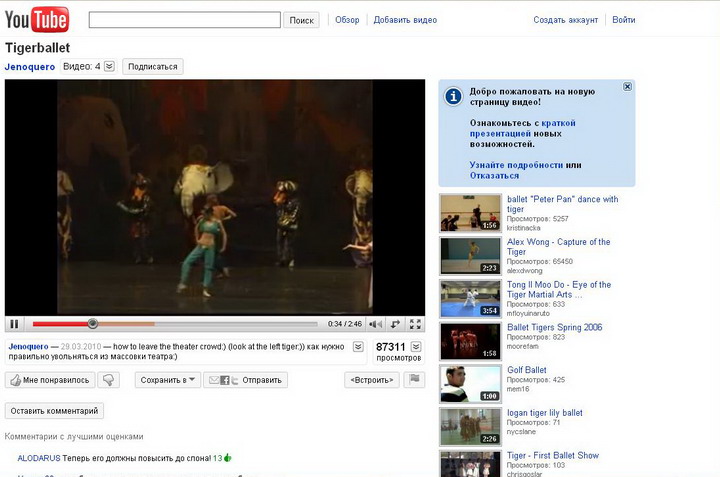Click the Войти sign-in link

pos(623,20)
